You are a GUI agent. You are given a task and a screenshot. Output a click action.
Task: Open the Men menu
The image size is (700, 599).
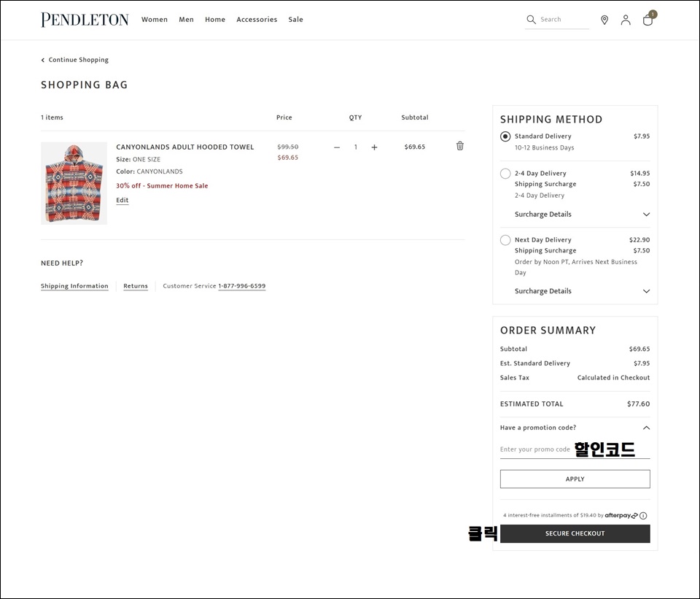pos(186,20)
